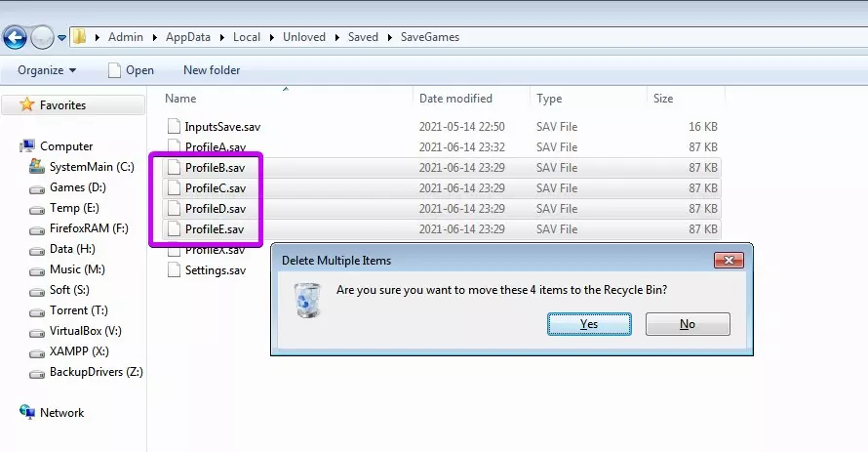Select Computer in the navigation pane

pyautogui.click(x=66, y=146)
